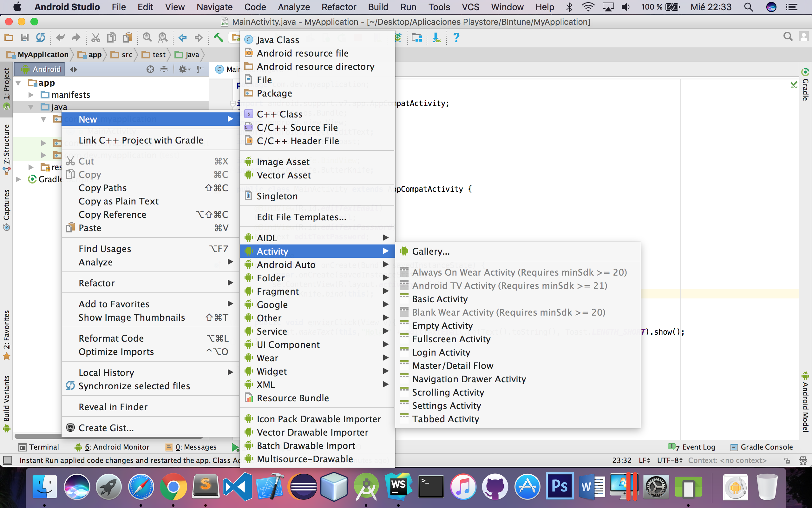
Task: Select Reveal in Finder
Action: pyautogui.click(x=150, y=407)
